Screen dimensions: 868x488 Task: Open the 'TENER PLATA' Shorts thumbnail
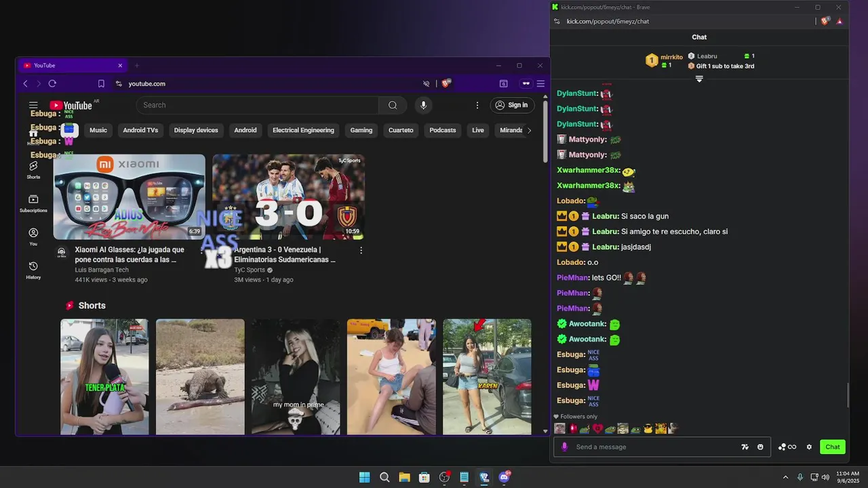(104, 377)
